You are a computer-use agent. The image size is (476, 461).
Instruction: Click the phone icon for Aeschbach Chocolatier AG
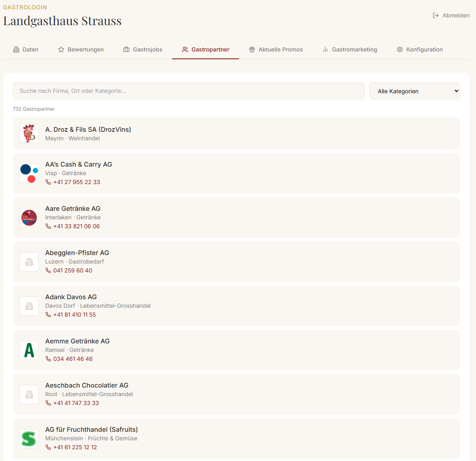pos(48,403)
